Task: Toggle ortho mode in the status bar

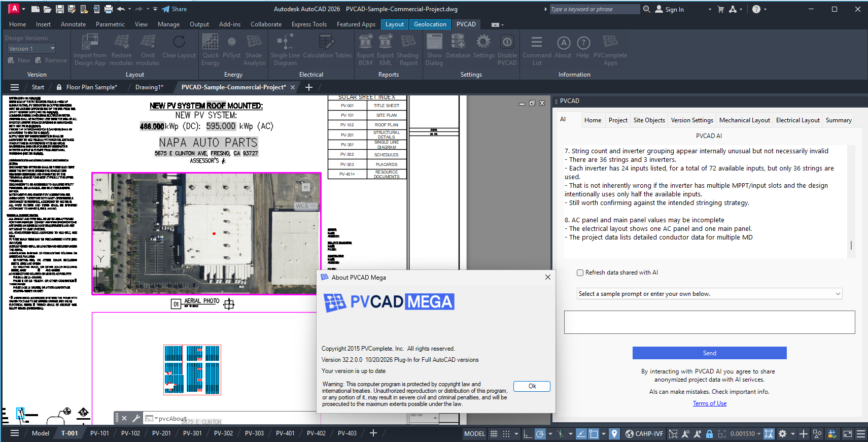Action: coord(528,434)
